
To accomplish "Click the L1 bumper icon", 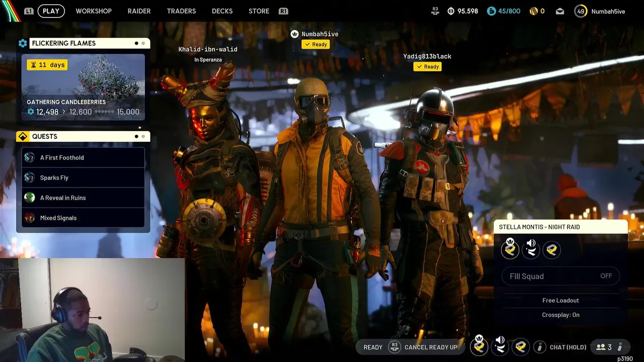I will pos(29,11).
